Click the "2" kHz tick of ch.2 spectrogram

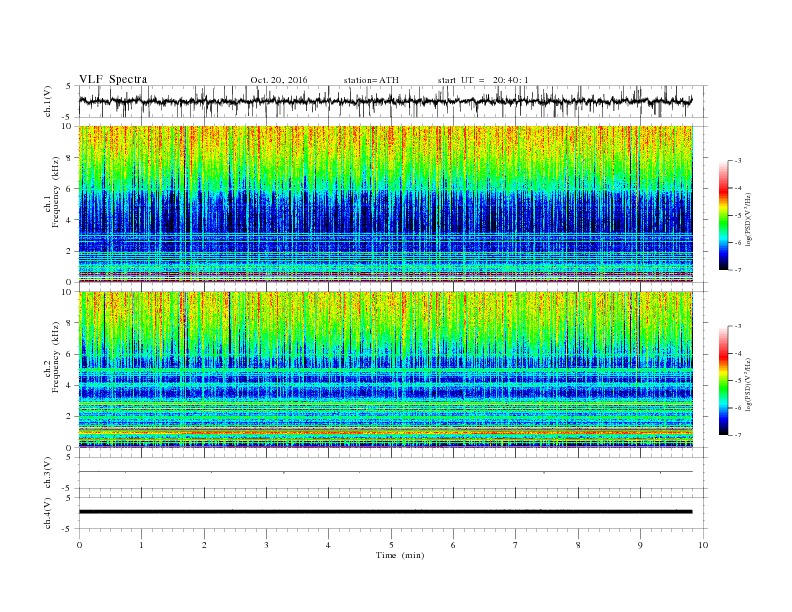pos(70,417)
